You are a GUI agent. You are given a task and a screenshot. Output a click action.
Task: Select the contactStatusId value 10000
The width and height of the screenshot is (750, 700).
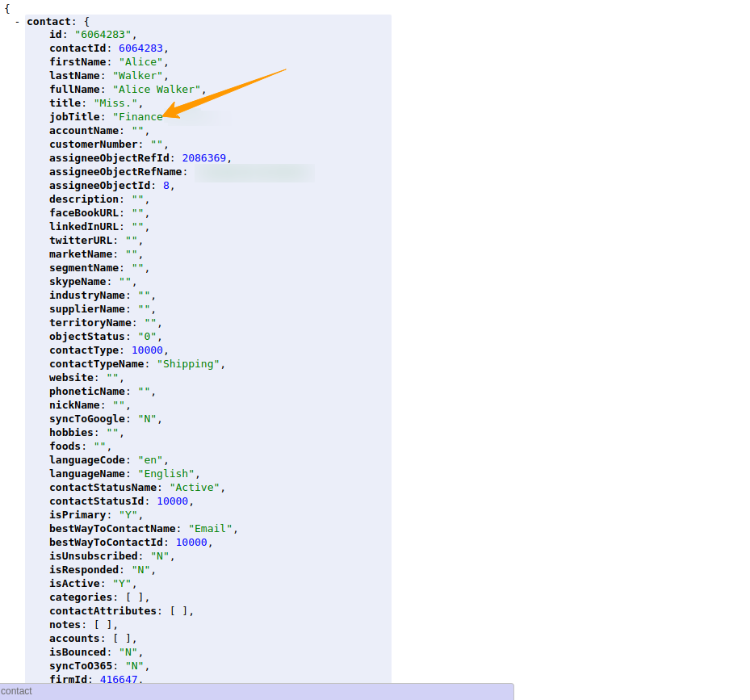tap(172, 501)
